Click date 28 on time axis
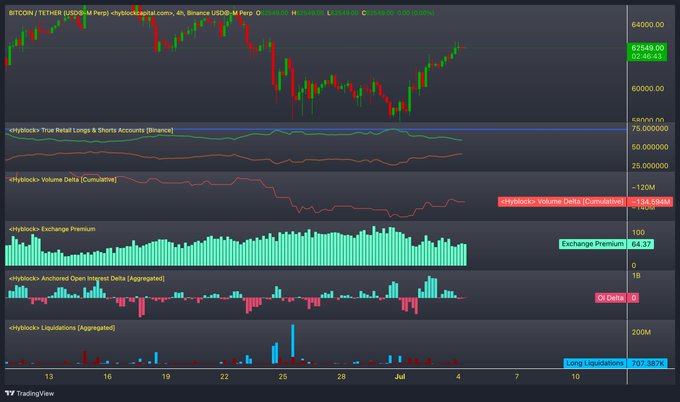 pos(341,376)
